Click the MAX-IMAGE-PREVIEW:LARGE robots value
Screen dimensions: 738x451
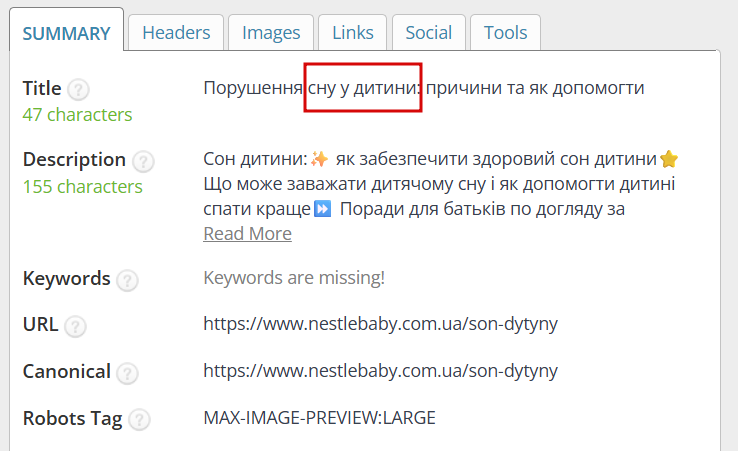coord(320,418)
